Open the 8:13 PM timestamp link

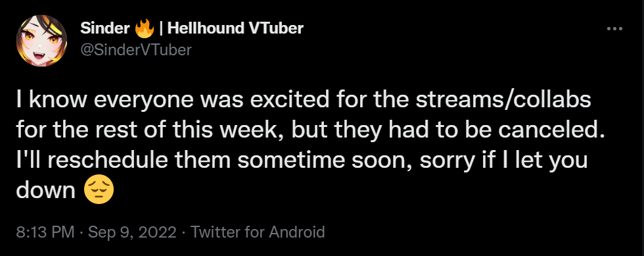coord(45,232)
